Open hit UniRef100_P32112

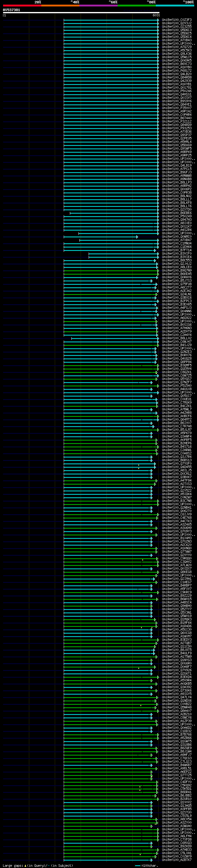click(177, 121)
